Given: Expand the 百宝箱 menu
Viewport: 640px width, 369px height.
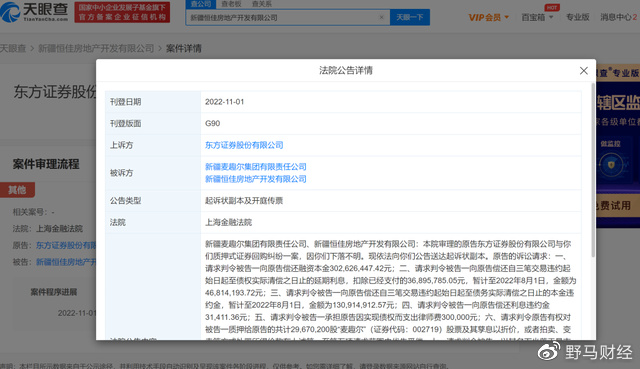Looking at the screenshot, I should tap(537, 17).
